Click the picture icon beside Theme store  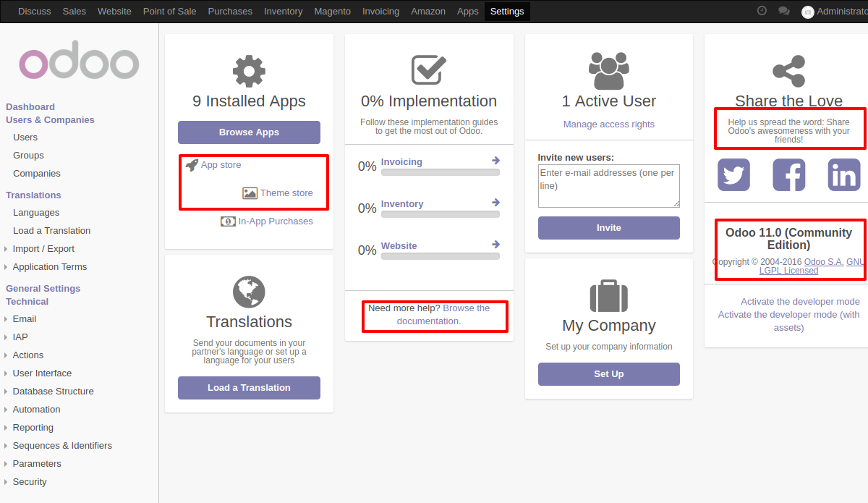(250, 193)
